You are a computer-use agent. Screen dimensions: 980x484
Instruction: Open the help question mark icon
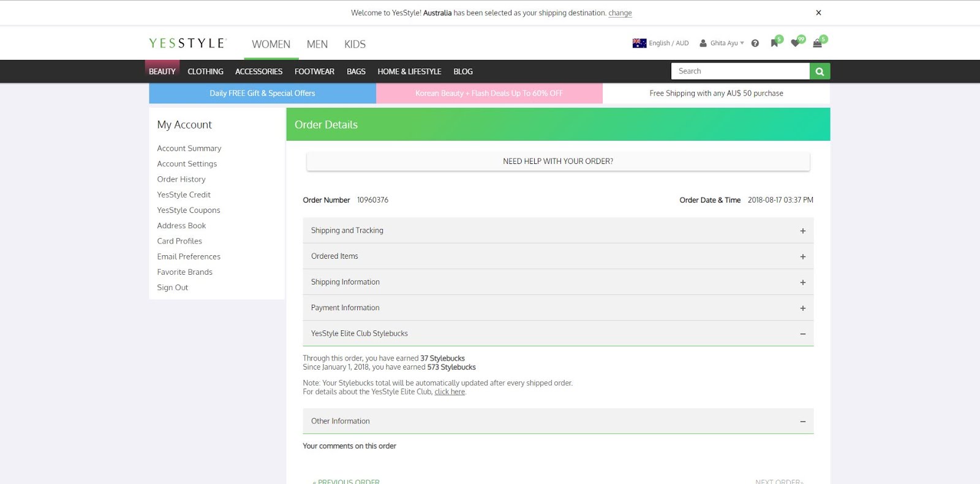tap(755, 43)
